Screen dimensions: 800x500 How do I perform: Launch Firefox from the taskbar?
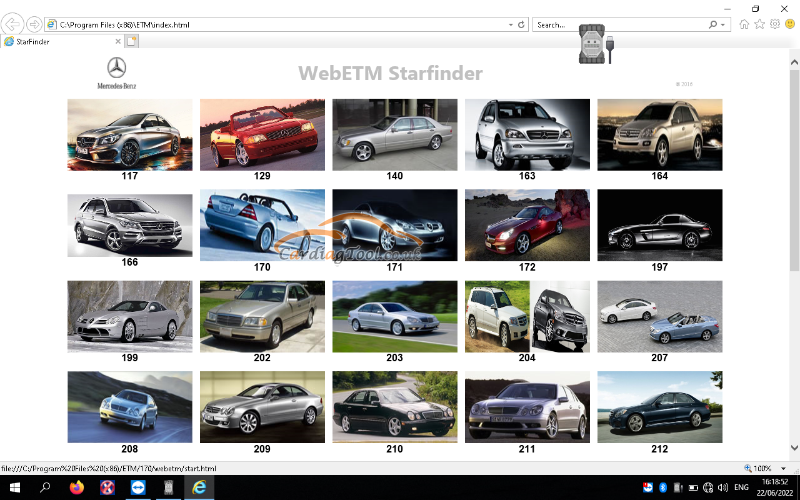pos(77,487)
